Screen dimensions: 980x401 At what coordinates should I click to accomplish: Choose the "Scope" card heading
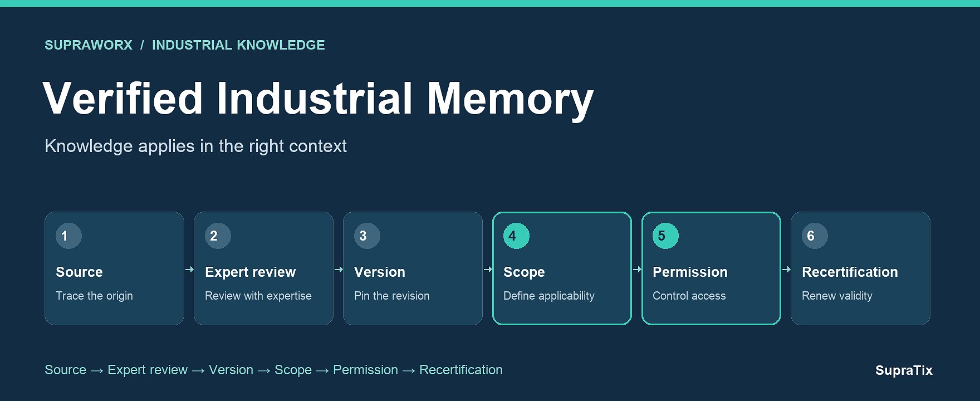tap(524, 272)
